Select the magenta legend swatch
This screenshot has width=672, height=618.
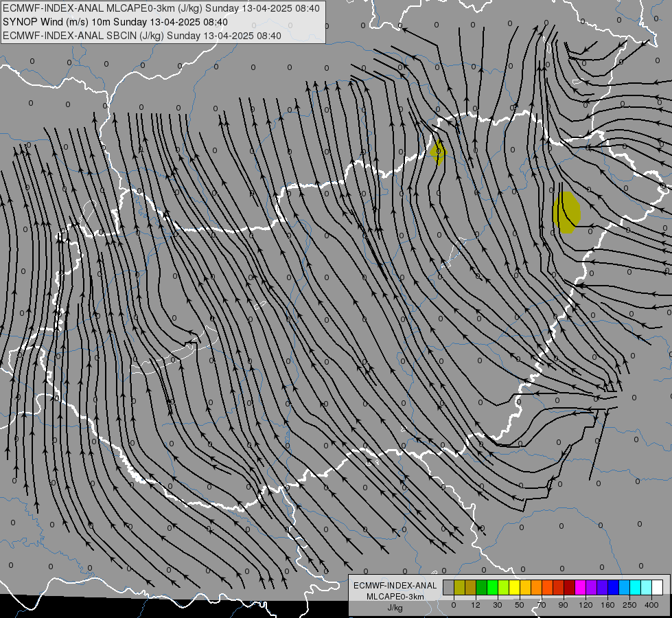(x=581, y=587)
